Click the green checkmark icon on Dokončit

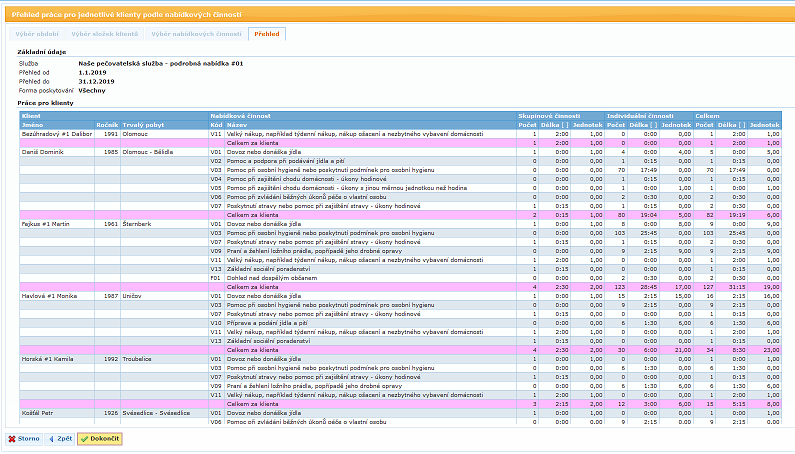click(x=85, y=439)
